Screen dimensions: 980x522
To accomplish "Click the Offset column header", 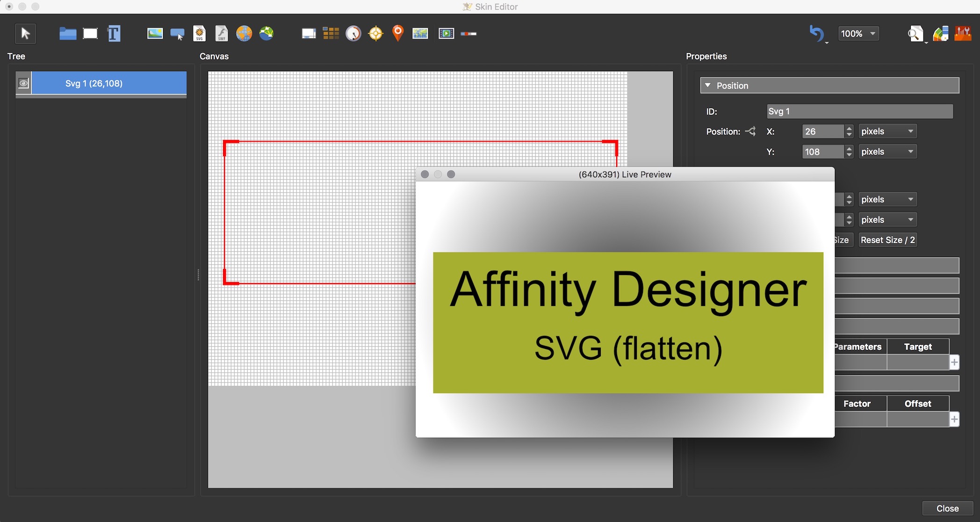I will coord(918,404).
